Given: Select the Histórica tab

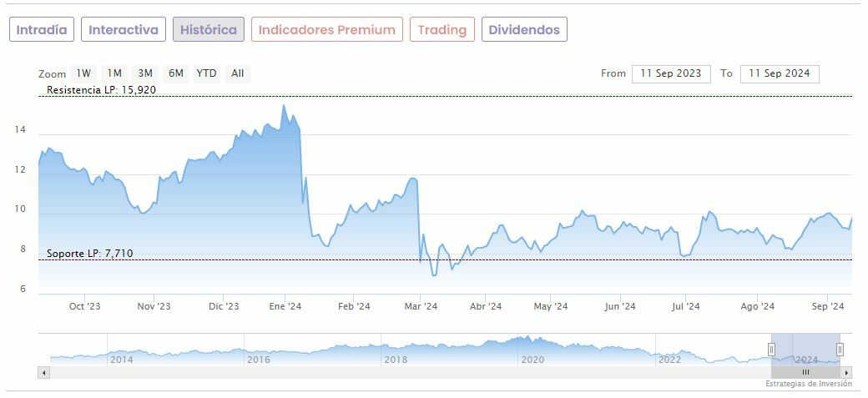Looking at the screenshot, I should [x=209, y=30].
